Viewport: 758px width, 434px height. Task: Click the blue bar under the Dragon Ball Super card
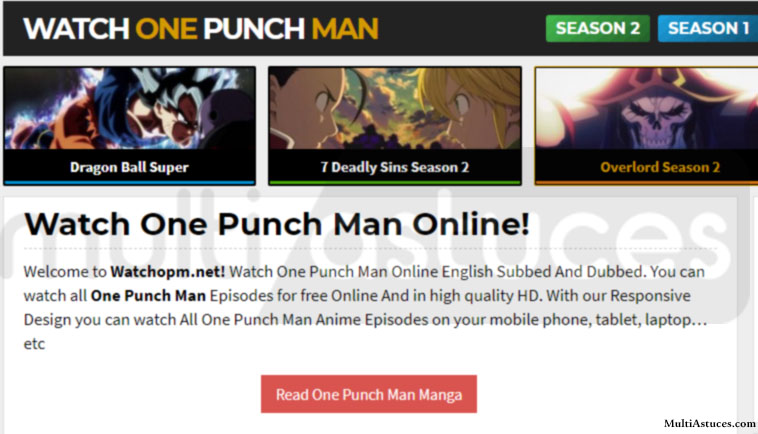click(130, 183)
